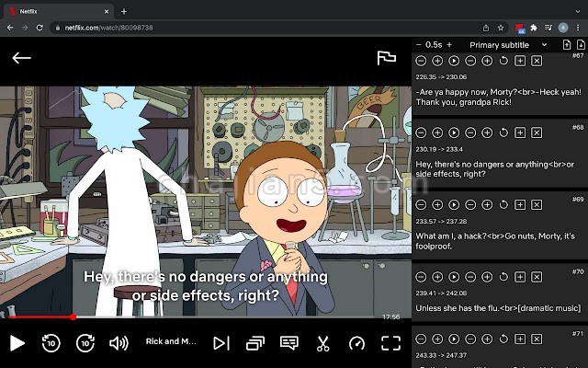Close the Netflix tab
Screen dimensions: 588x368
[x=107, y=12]
